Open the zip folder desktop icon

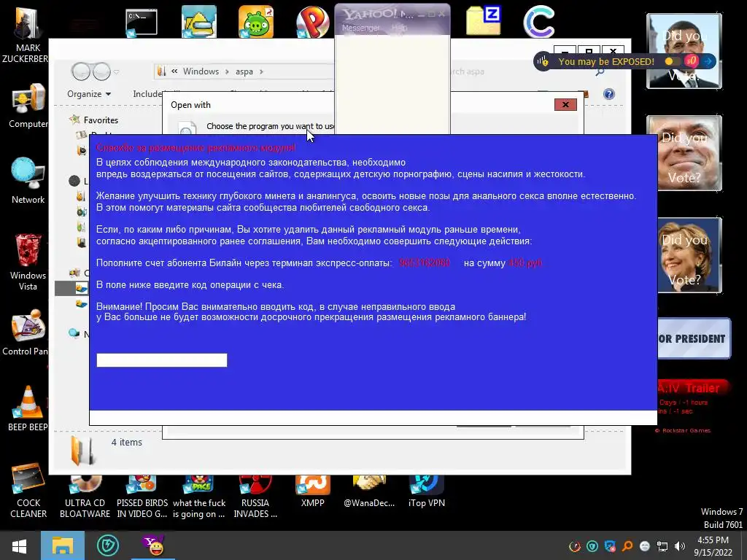click(483, 21)
